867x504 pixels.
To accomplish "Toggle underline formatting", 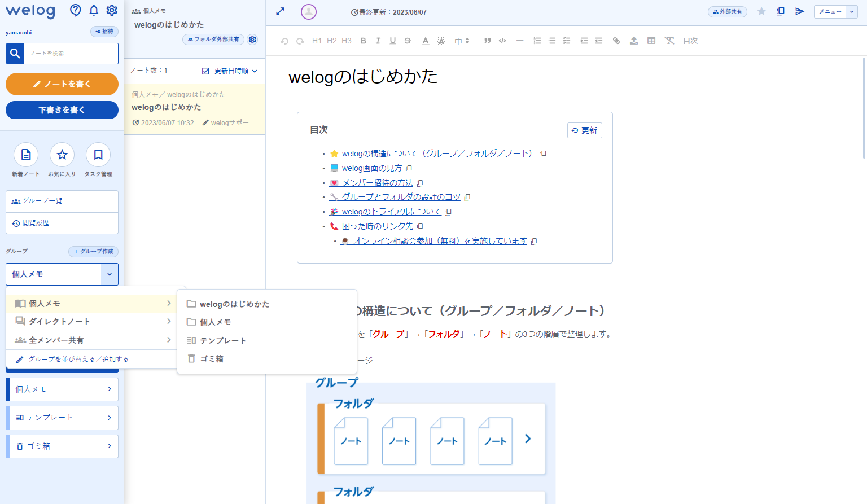I will [x=393, y=41].
